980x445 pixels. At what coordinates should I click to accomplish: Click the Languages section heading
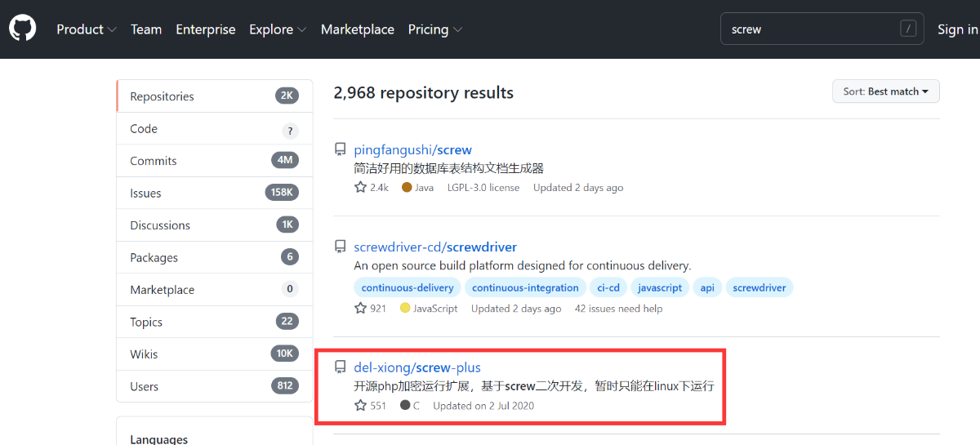pos(158,438)
